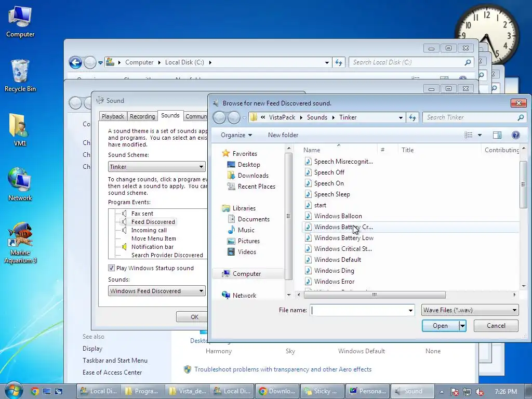
Task: Click the Search Tinker input field
Action: coord(470,117)
